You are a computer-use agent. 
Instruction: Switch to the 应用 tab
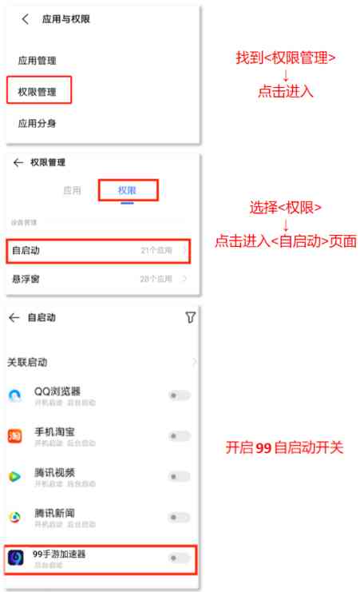(72, 191)
